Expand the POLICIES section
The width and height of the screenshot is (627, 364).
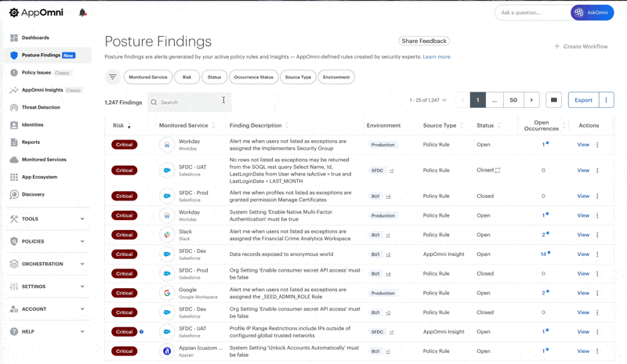pos(47,241)
